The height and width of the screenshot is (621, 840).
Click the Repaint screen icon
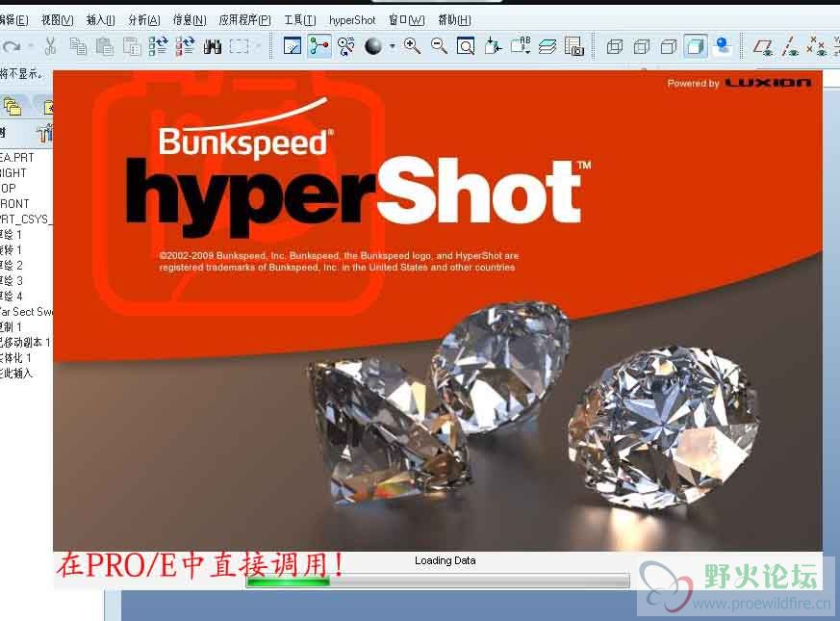[x=292, y=46]
